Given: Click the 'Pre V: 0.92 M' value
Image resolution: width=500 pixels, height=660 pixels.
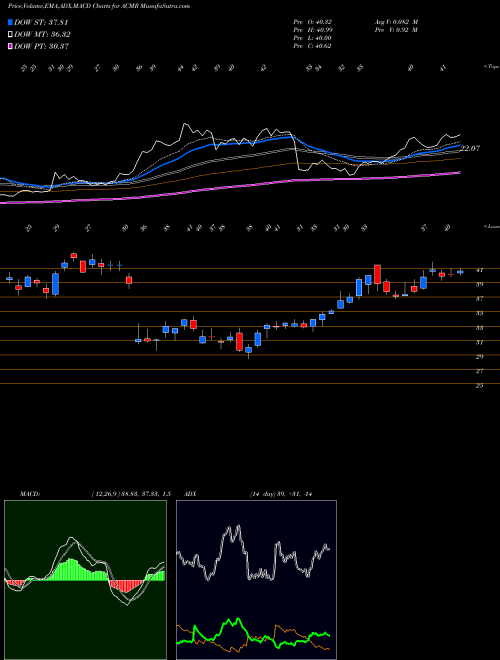Looking at the screenshot, I should (397, 30).
